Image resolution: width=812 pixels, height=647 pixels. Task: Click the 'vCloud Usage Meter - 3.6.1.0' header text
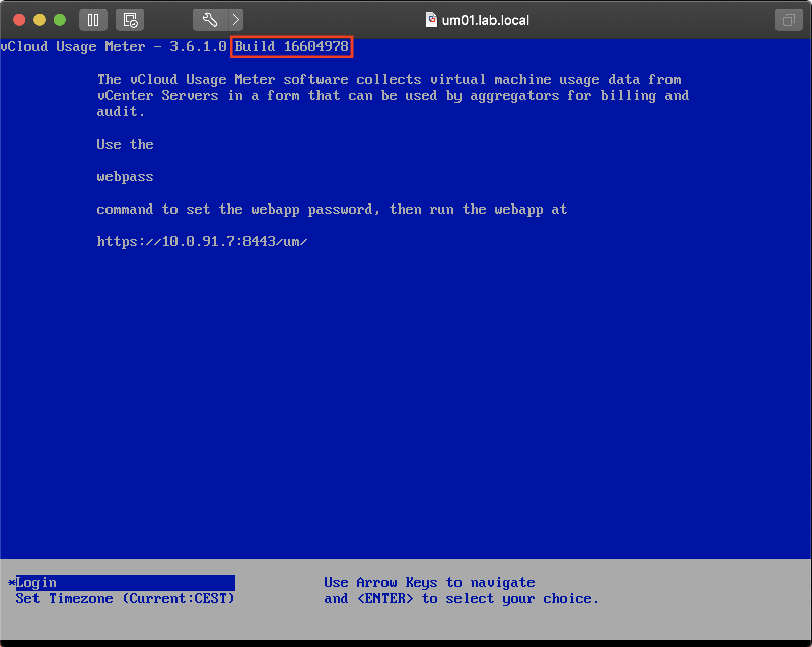[113, 47]
